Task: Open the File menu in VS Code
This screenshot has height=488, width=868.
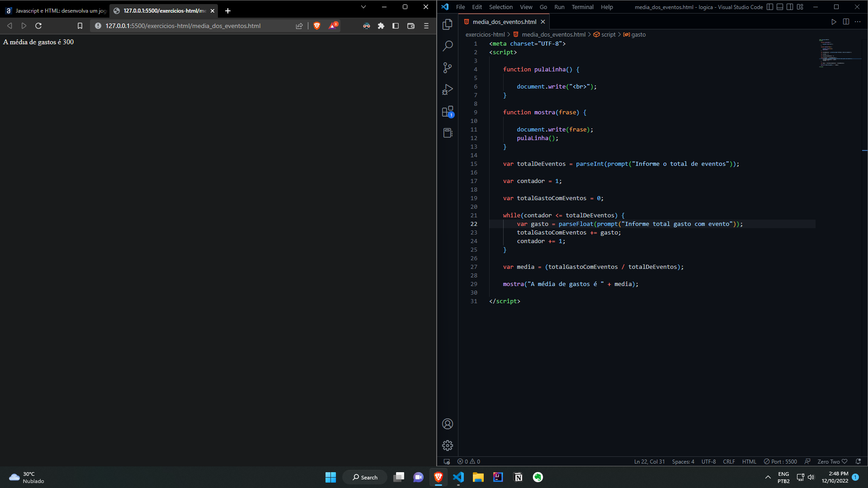Action: (460, 7)
